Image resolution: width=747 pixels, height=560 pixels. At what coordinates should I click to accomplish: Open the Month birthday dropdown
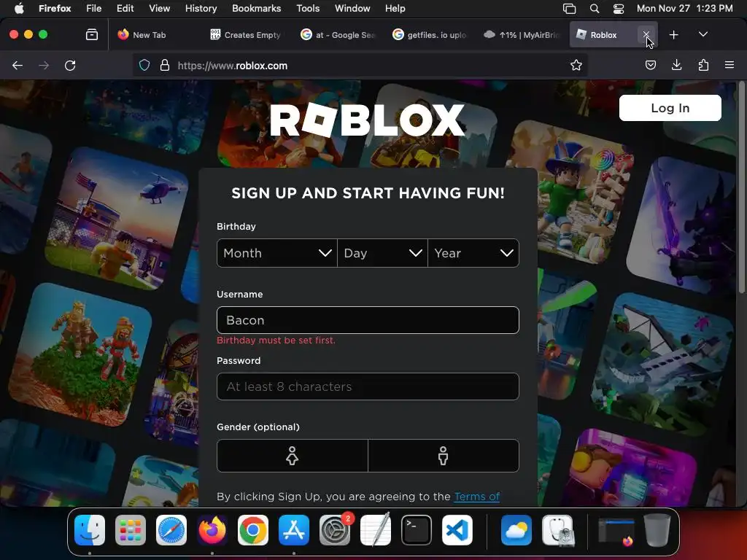[x=277, y=253]
